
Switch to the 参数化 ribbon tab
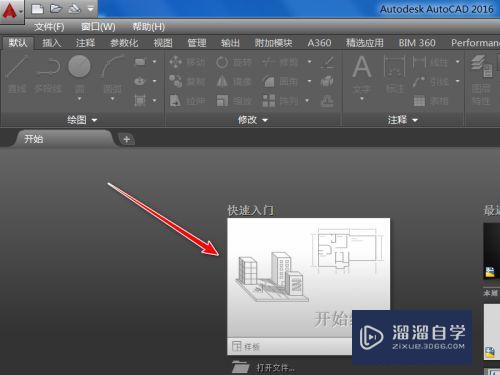coord(124,43)
